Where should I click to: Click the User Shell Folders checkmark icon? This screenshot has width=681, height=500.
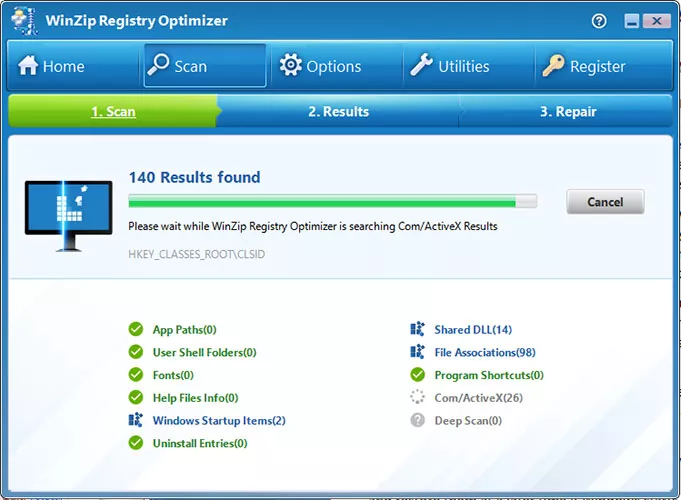pos(136,351)
